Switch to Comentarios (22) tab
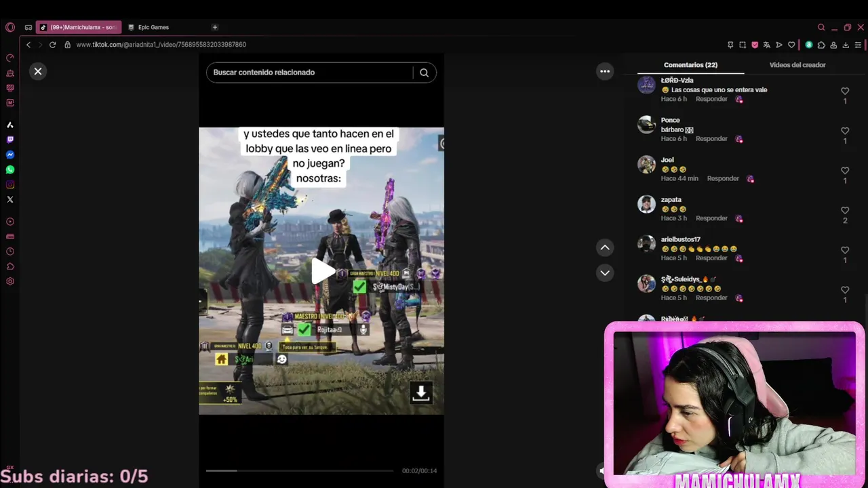Image resolution: width=868 pixels, height=488 pixels. [x=690, y=65]
